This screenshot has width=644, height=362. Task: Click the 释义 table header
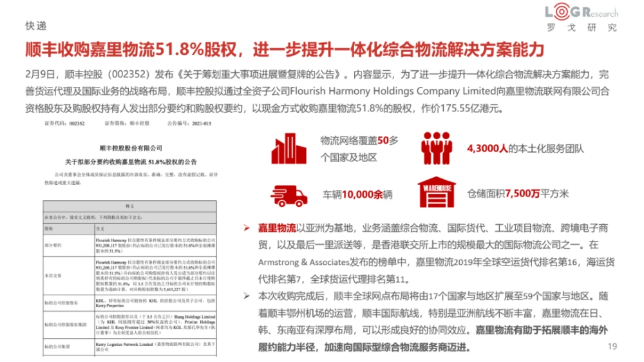[x=130, y=206]
